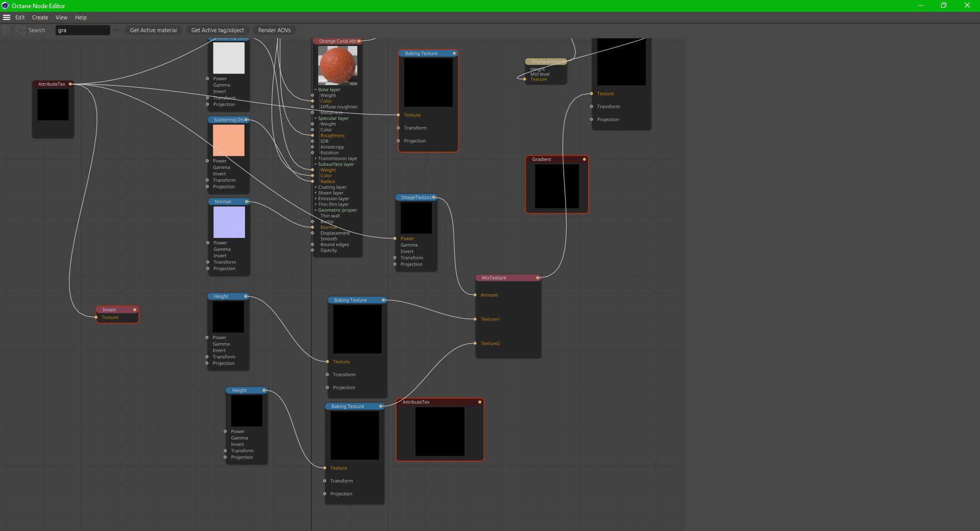
Task: Expand the Transmission layer section
Action: pos(315,159)
